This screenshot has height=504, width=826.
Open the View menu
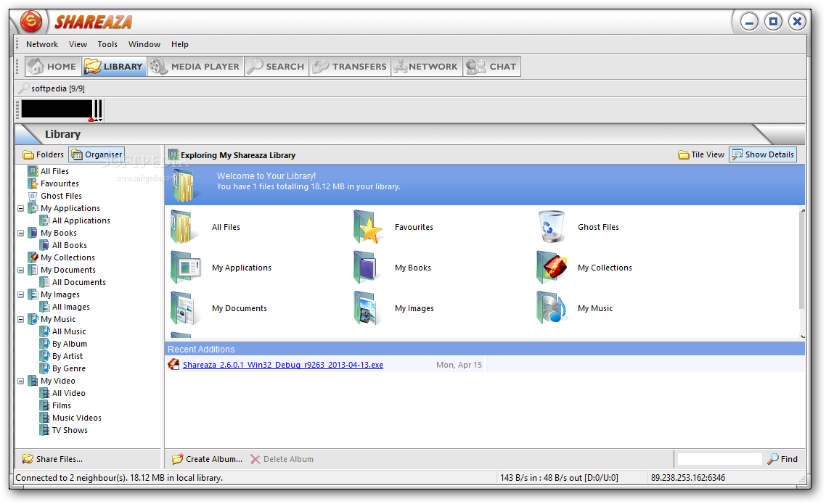click(x=78, y=44)
